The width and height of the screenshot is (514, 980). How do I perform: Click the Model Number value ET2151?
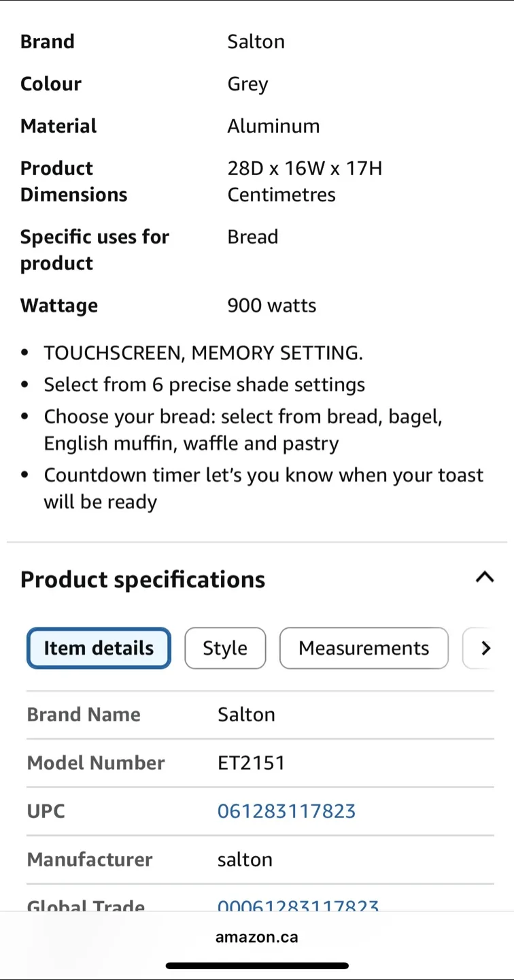(252, 763)
